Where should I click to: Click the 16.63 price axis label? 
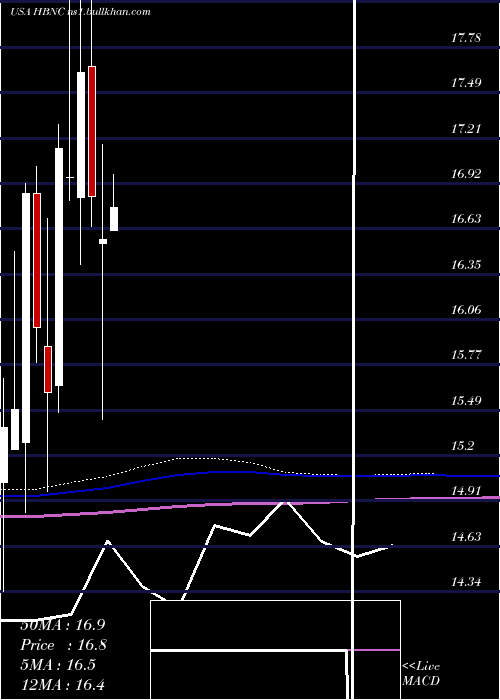pyautogui.click(x=466, y=219)
